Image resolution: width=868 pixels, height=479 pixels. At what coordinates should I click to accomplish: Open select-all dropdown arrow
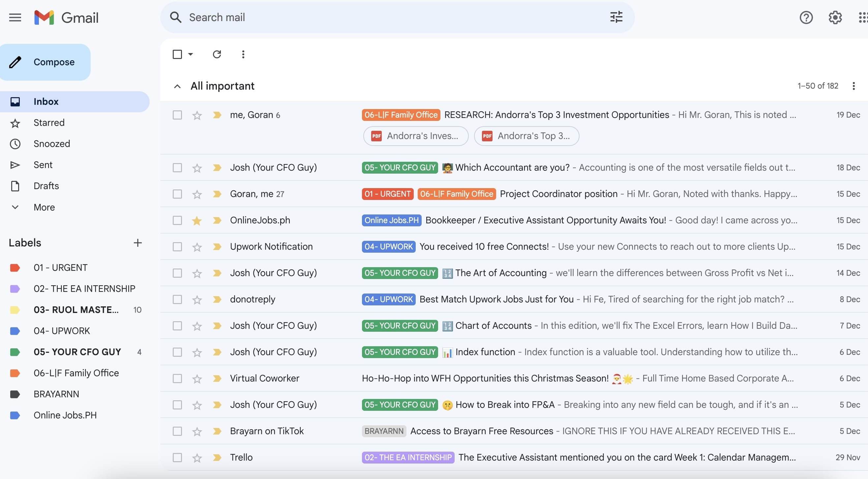[191, 54]
